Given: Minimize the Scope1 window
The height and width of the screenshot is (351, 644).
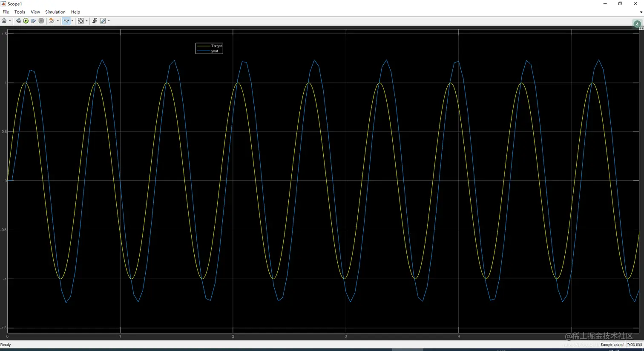Looking at the screenshot, I should pos(605,3).
